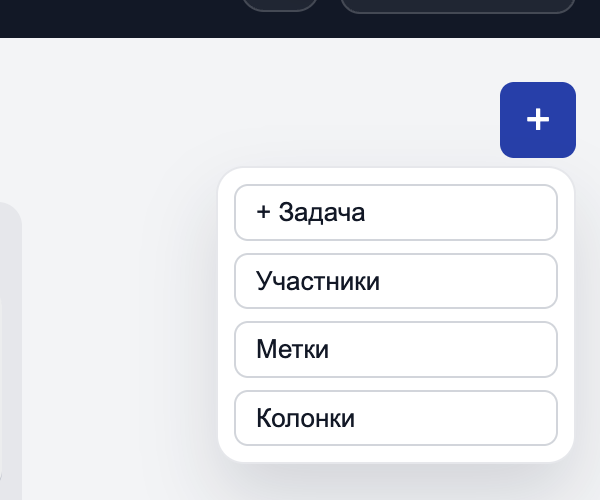Click empty gray area left of menu

(120, 300)
